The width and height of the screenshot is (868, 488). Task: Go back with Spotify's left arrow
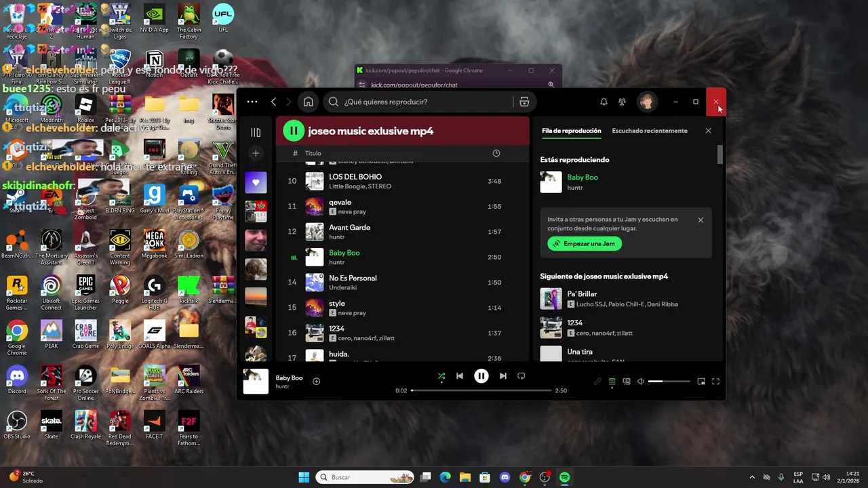pyautogui.click(x=273, y=102)
